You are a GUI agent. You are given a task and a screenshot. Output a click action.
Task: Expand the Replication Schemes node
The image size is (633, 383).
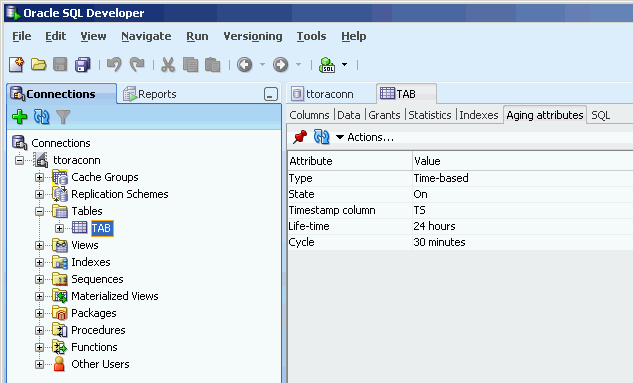[x=39, y=194]
